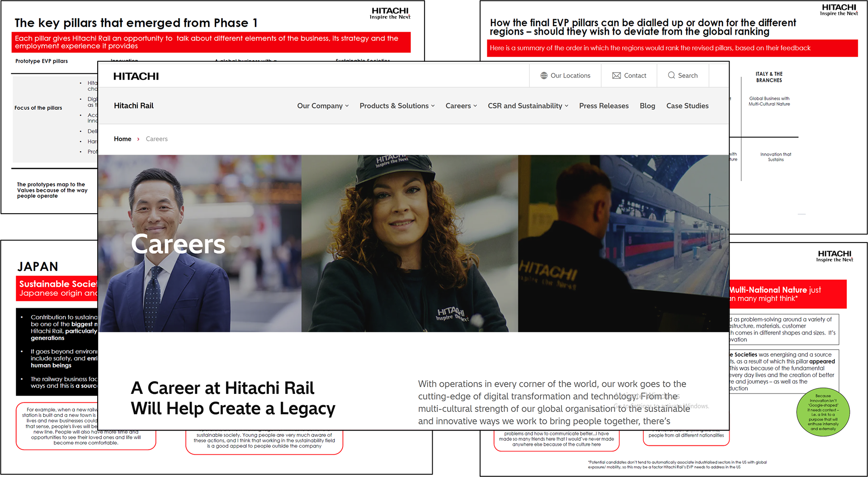Expand the Products & Solutions dropdown chevron
The image size is (868, 477).
[433, 106]
